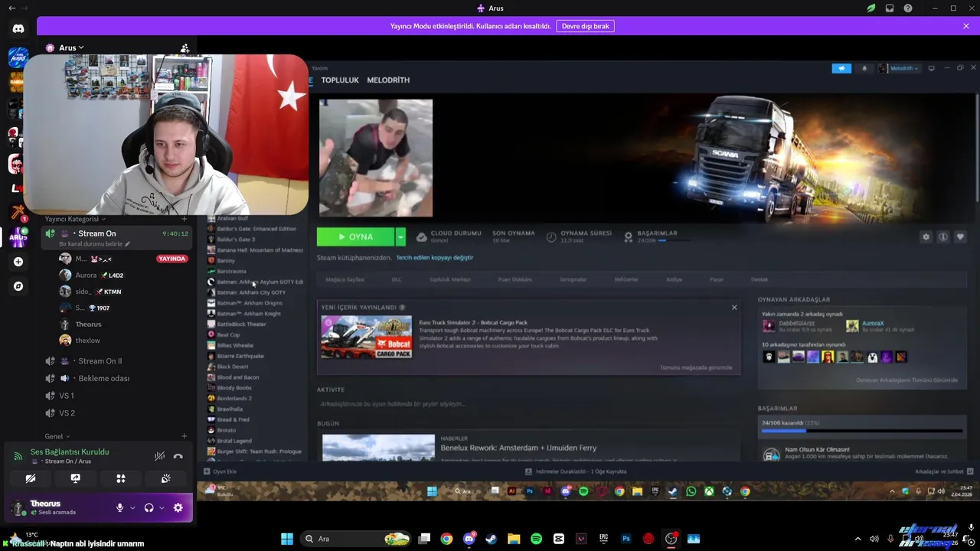
Task: Collapse the Genel category
Action: tap(57, 436)
